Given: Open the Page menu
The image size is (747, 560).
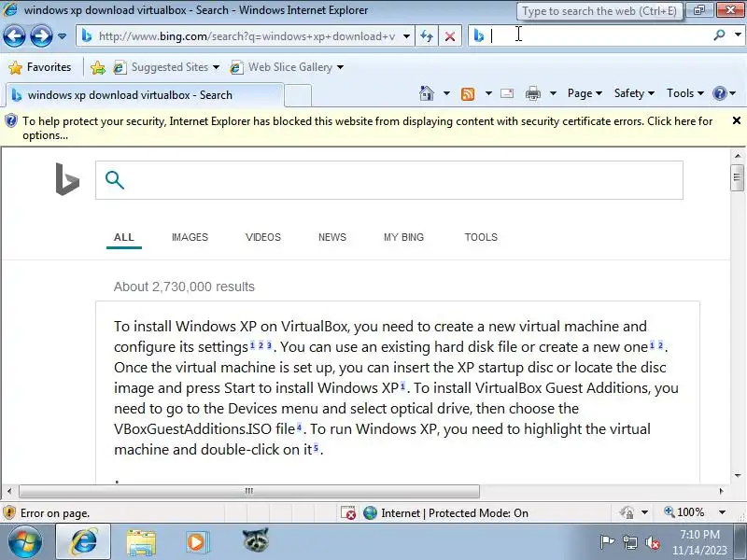Looking at the screenshot, I should pyautogui.click(x=585, y=93).
